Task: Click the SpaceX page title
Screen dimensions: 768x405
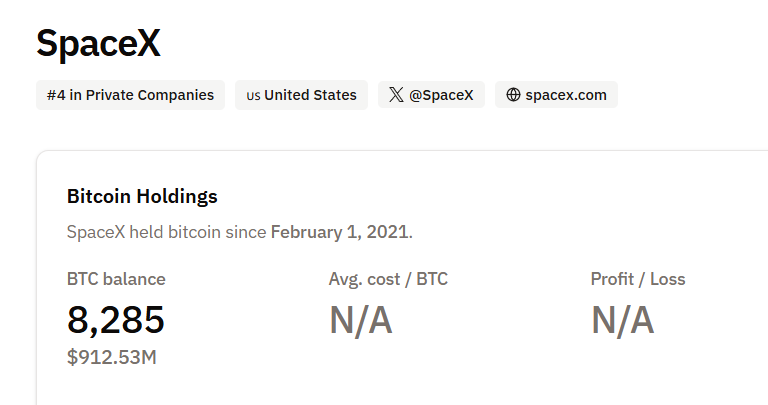Action: coord(98,43)
